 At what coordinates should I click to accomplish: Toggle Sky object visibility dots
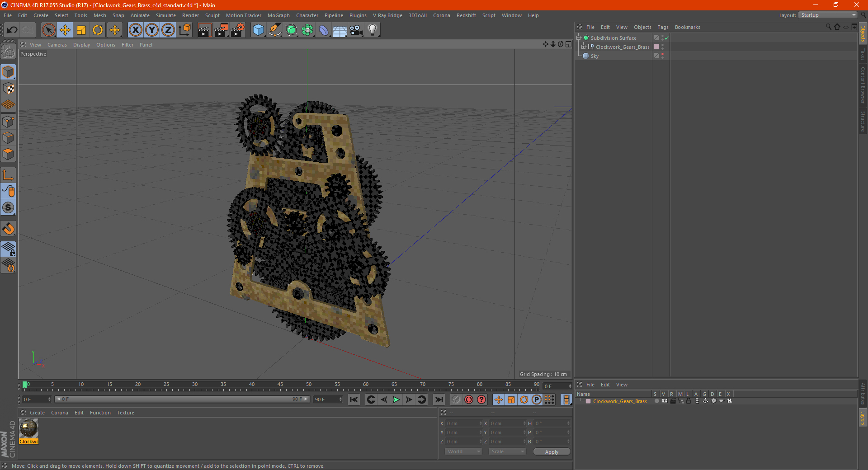point(662,56)
